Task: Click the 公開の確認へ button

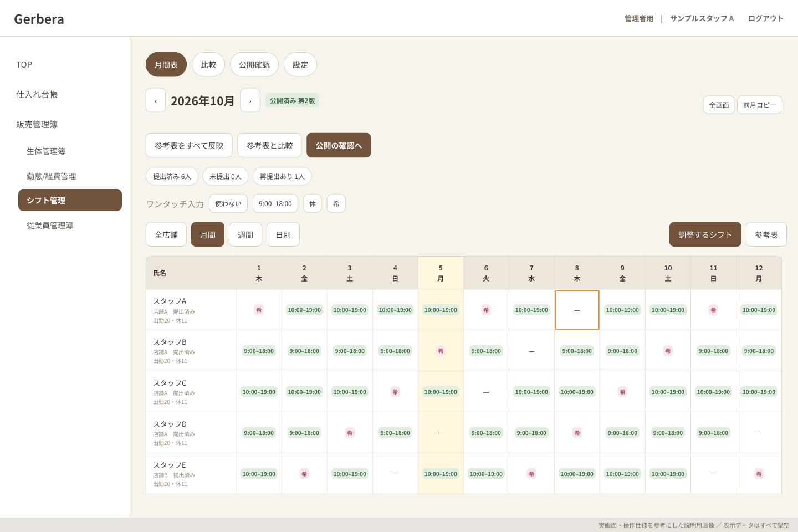Action: tap(339, 145)
